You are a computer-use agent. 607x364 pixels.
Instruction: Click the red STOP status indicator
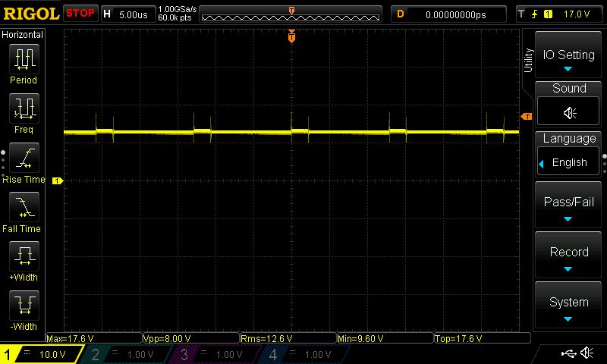(x=80, y=14)
